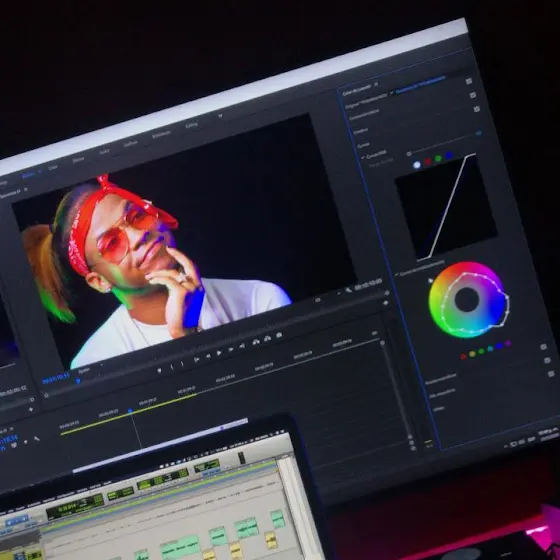Select the red channel for RGB curve
Viewport: 560px width, 560px height.
click(x=428, y=162)
